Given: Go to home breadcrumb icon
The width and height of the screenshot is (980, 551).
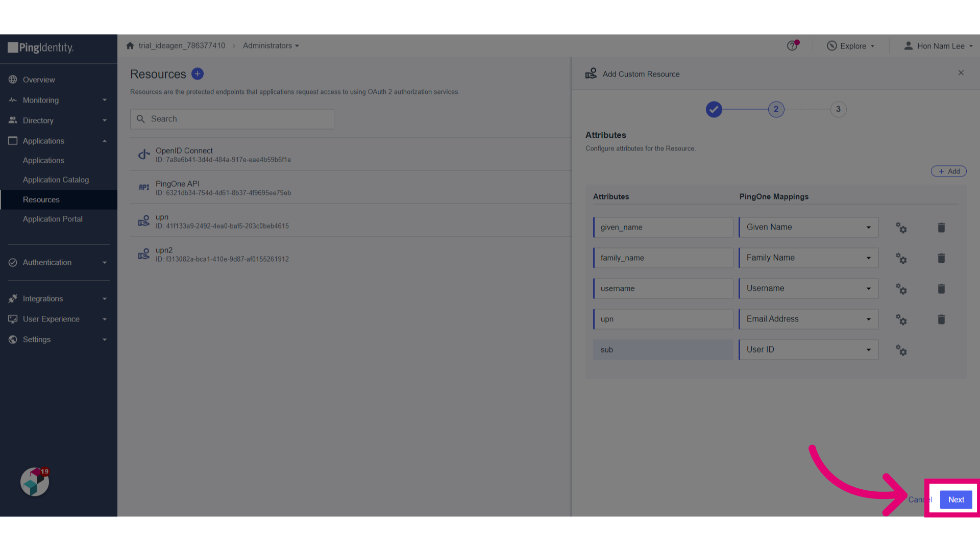Looking at the screenshot, I should 130,45.
